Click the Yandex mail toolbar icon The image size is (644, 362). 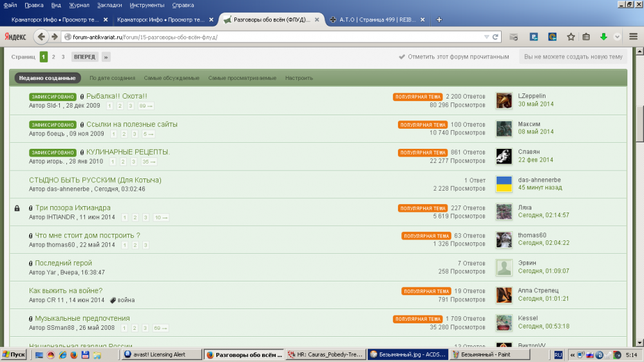(x=513, y=37)
